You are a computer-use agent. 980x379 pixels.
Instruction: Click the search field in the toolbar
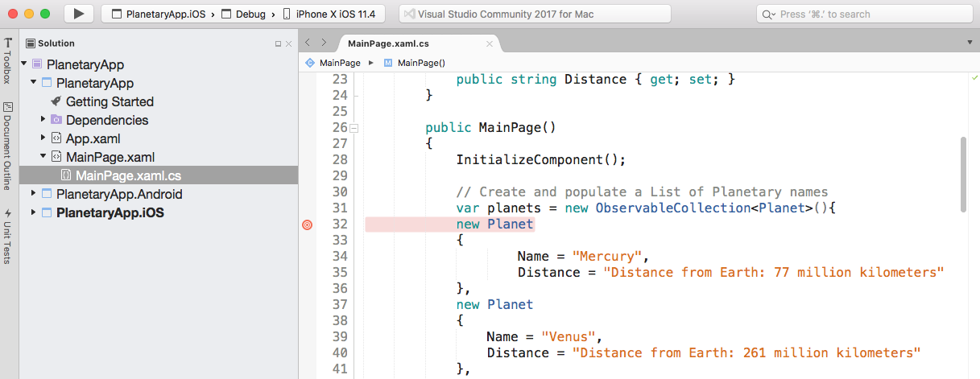864,14
